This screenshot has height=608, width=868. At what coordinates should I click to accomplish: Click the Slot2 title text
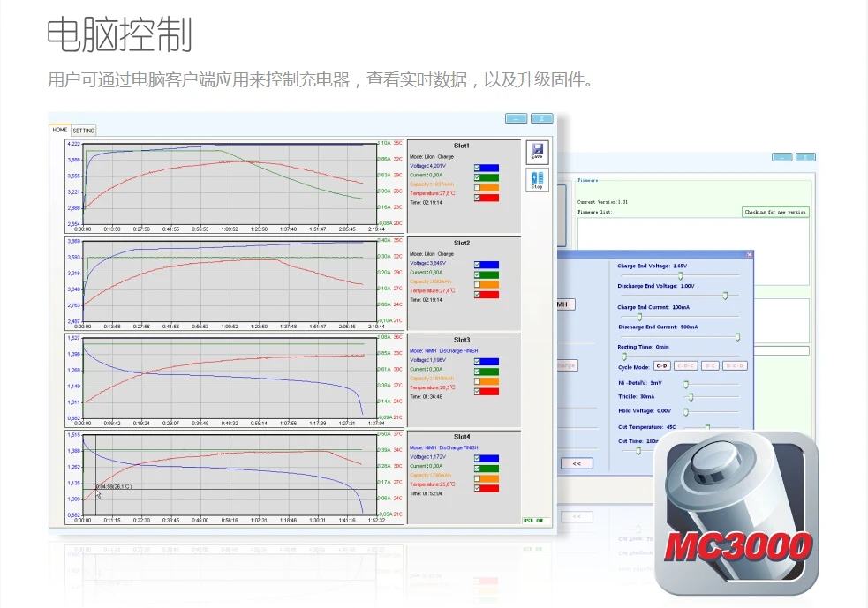pos(461,243)
